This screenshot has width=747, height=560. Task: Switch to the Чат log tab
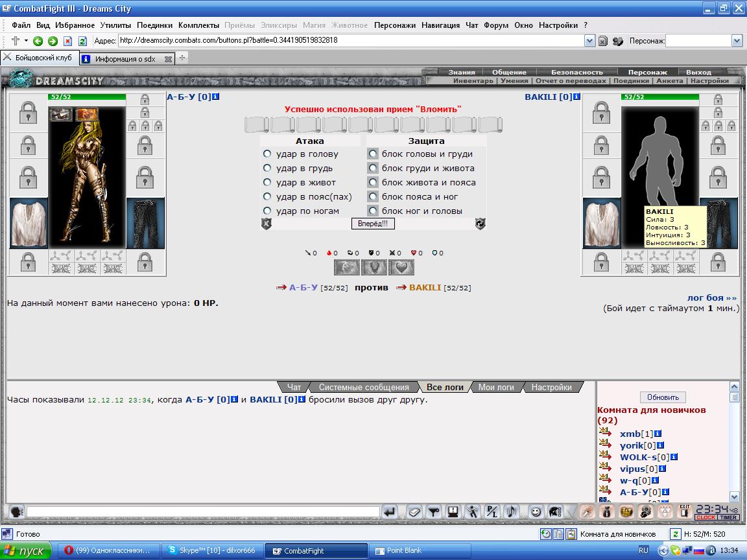pos(294,387)
